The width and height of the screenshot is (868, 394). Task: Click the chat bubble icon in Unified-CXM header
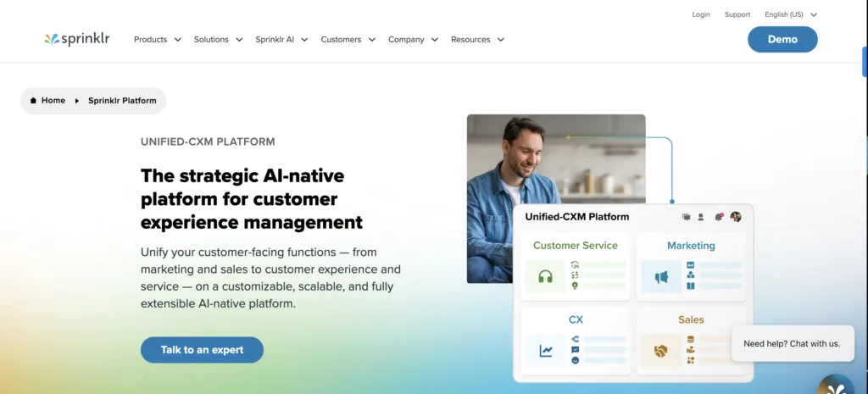[x=687, y=217]
